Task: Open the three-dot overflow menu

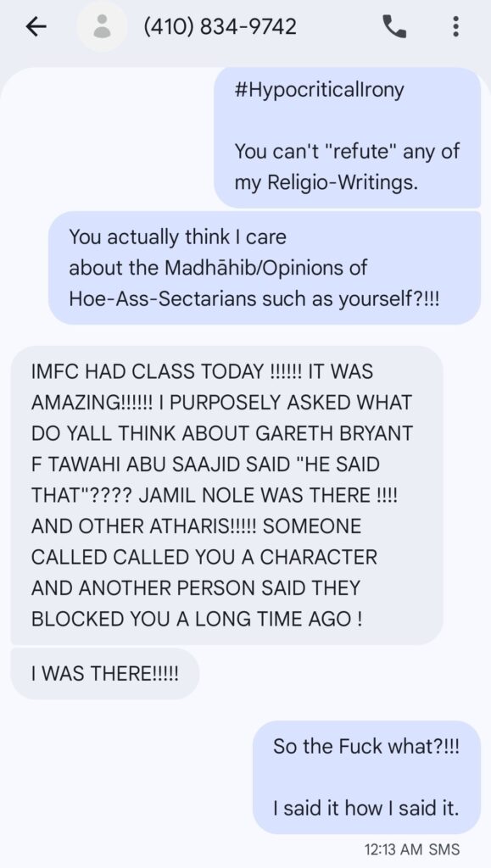Action: point(455,26)
